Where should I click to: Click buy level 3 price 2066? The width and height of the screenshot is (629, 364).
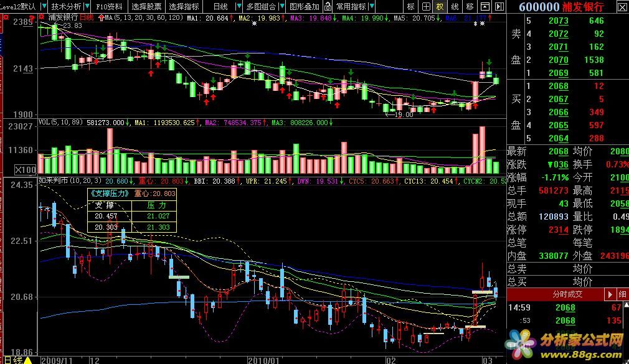point(559,112)
